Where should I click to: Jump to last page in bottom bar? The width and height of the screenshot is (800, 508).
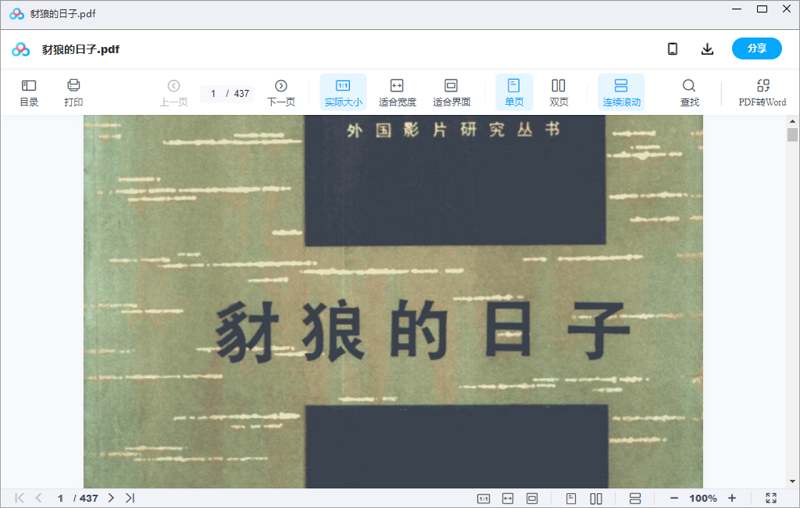click(x=130, y=498)
